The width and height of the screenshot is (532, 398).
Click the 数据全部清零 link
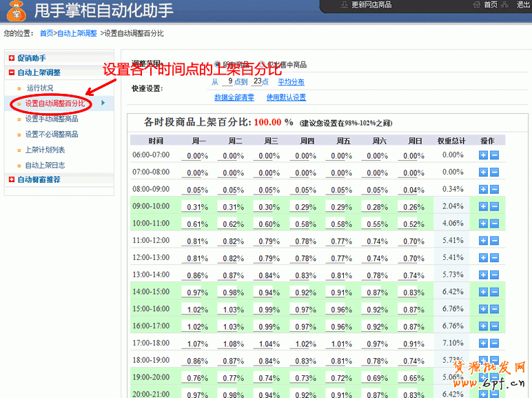tap(234, 98)
